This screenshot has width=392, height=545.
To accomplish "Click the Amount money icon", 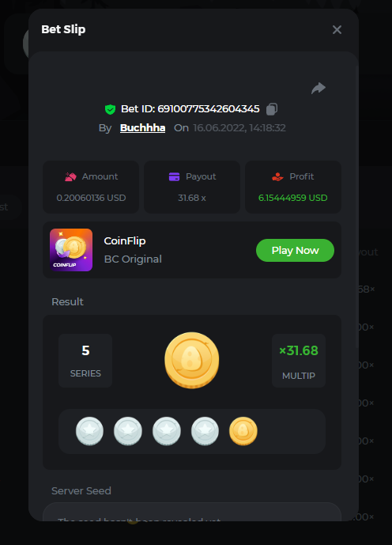I will tap(70, 176).
